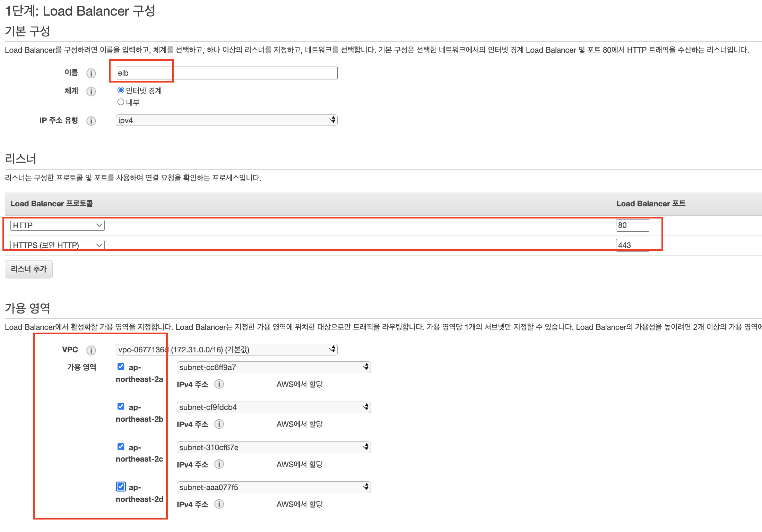The image size is (762, 532).
Task: Click IPv4 주소 info icon under subnet-cf9fdcb4
Action: pos(219,424)
